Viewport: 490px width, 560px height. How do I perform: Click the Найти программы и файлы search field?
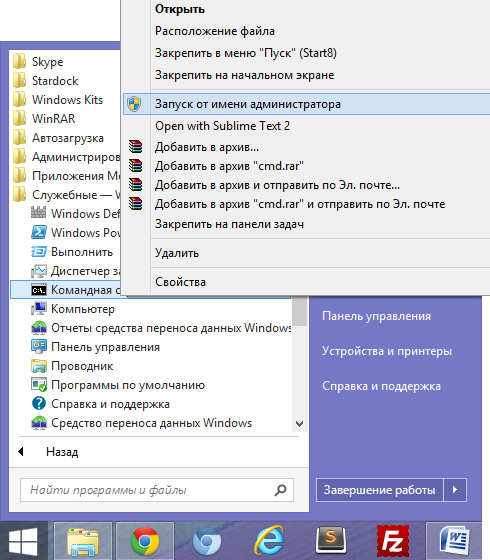pos(157,490)
